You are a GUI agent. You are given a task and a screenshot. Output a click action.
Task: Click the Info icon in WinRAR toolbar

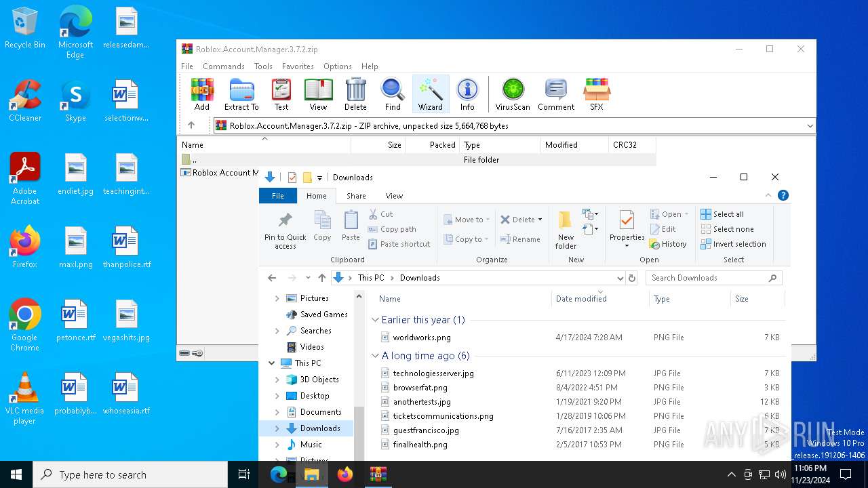[467, 94]
